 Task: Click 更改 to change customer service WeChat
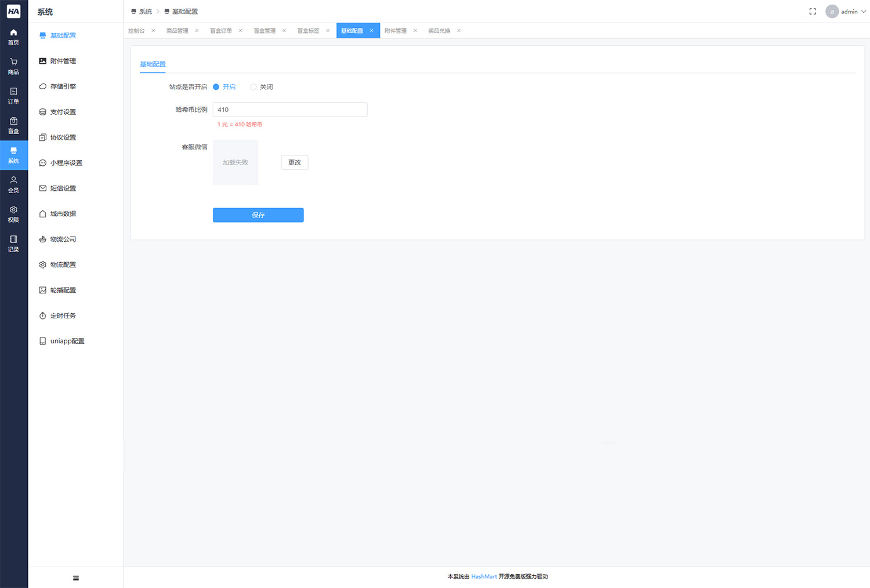(294, 162)
